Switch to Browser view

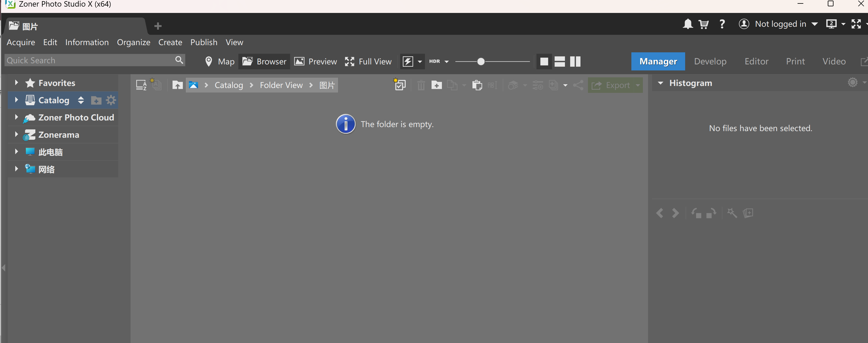click(264, 61)
